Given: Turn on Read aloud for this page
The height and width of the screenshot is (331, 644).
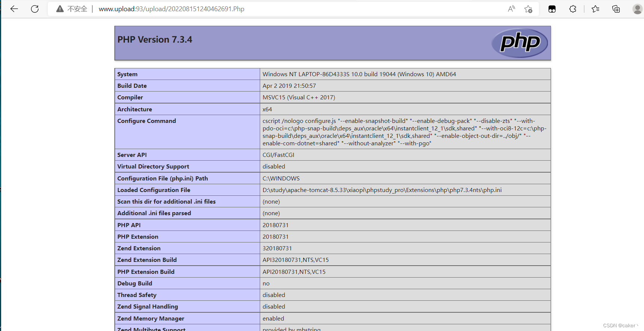Looking at the screenshot, I should (x=511, y=9).
